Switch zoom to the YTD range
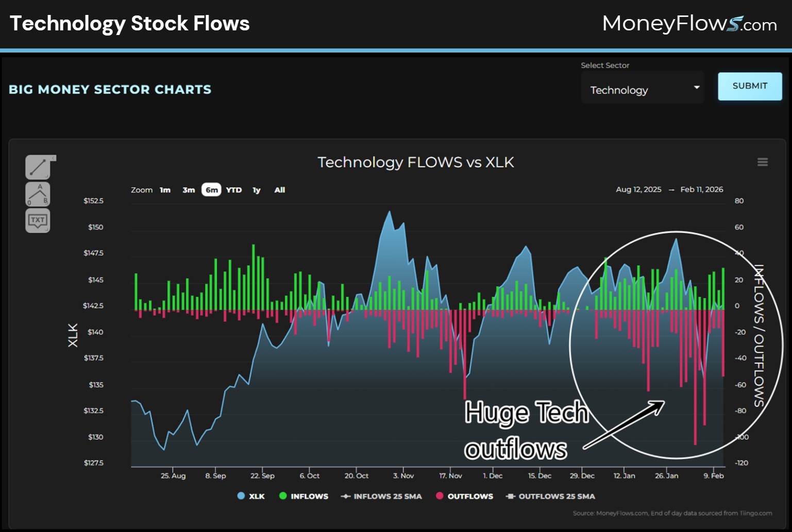The height and width of the screenshot is (532, 792). [234, 190]
